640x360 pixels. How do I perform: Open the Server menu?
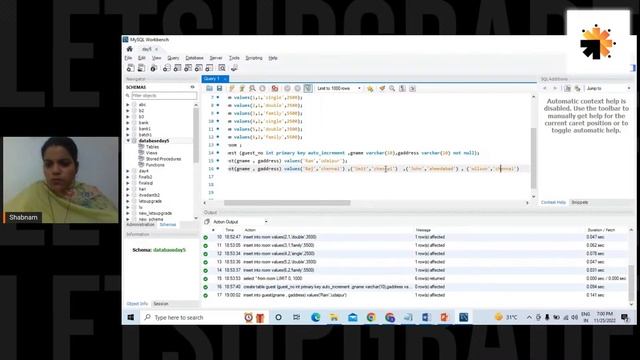[x=216, y=58]
